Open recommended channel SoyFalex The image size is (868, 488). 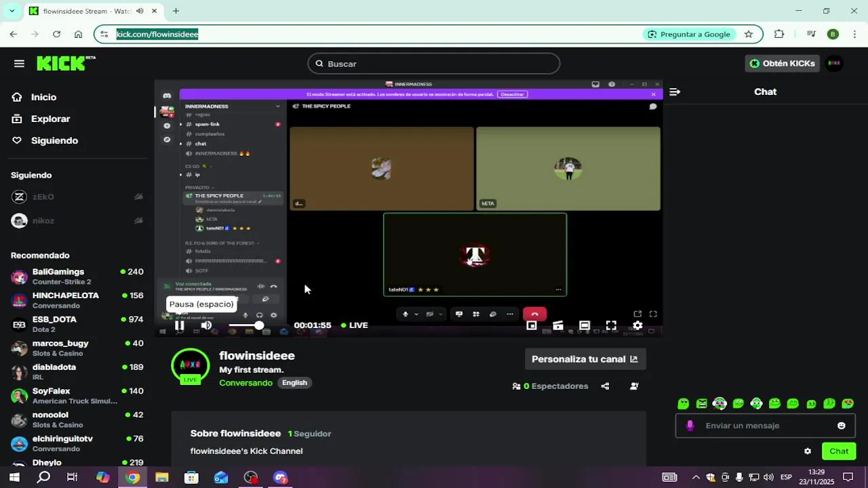point(77,396)
